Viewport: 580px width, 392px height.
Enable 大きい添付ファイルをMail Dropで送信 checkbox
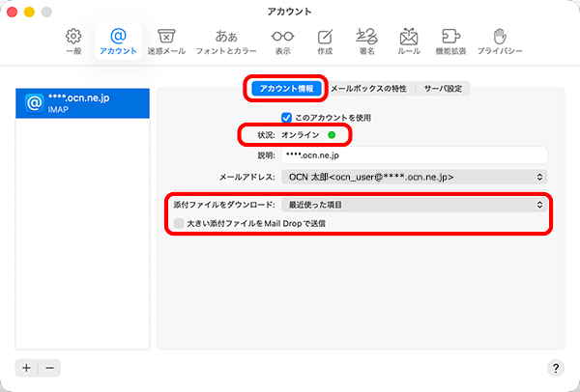click(x=179, y=223)
